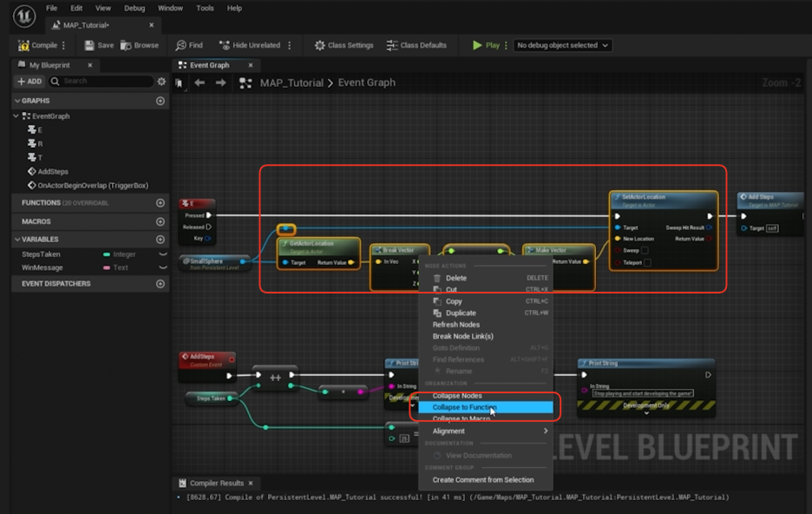Choose Break Node Link(s)
The height and width of the screenshot is (514, 812).
pos(487,336)
